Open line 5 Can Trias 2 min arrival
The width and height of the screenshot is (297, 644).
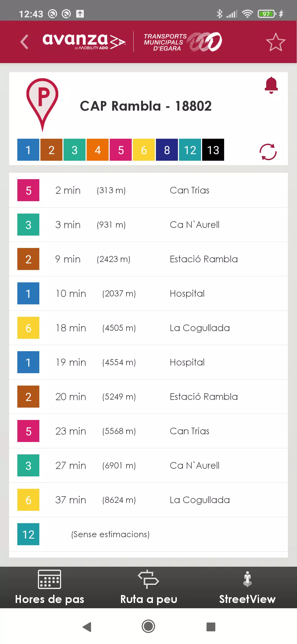(x=148, y=190)
